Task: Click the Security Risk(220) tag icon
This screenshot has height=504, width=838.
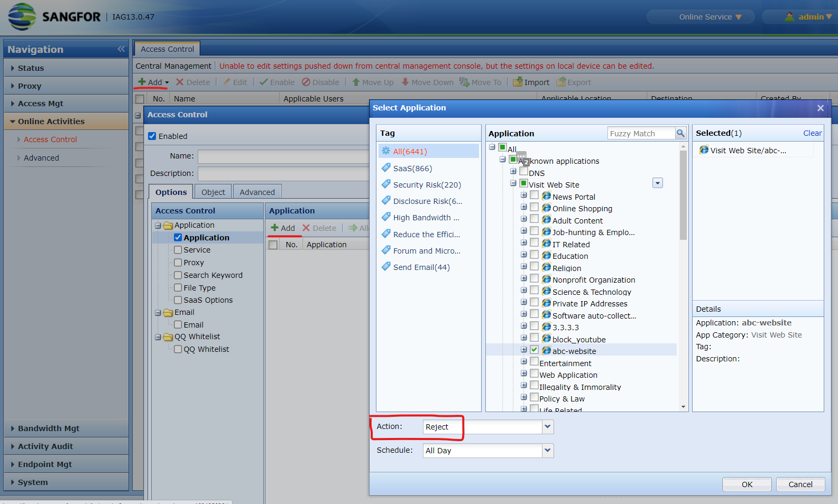Action: (386, 184)
